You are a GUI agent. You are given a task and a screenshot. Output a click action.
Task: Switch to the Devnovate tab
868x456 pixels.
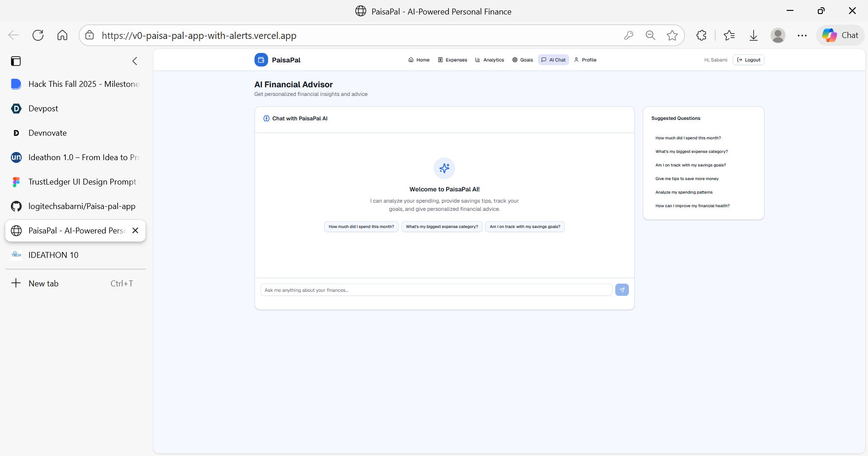(x=75, y=133)
